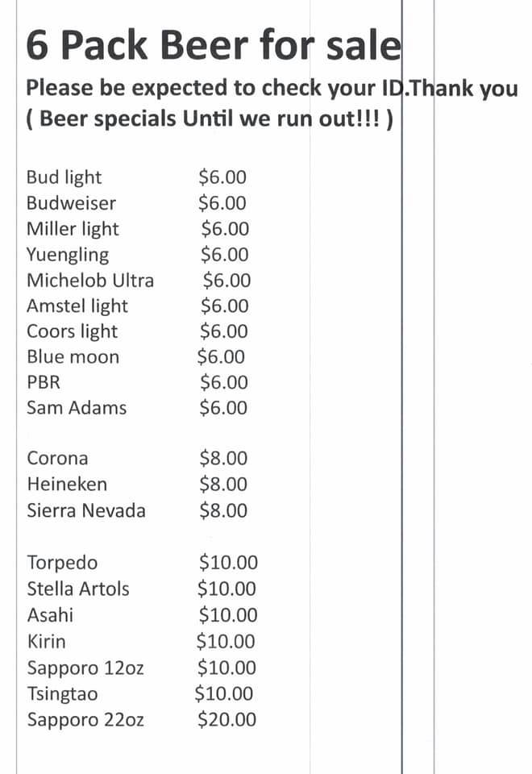532x774 pixels.
Task: Click the price next to Asahi
Action: click(x=228, y=615)
